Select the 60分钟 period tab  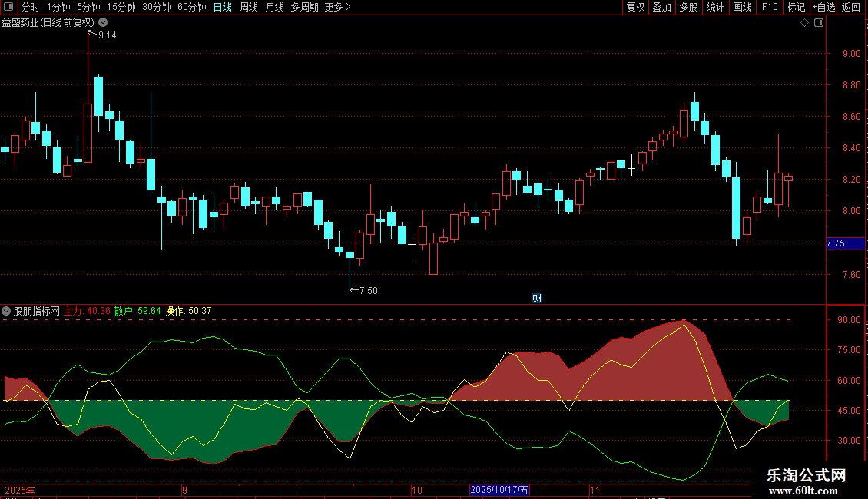pyautogui.click(x=191, y=7)
